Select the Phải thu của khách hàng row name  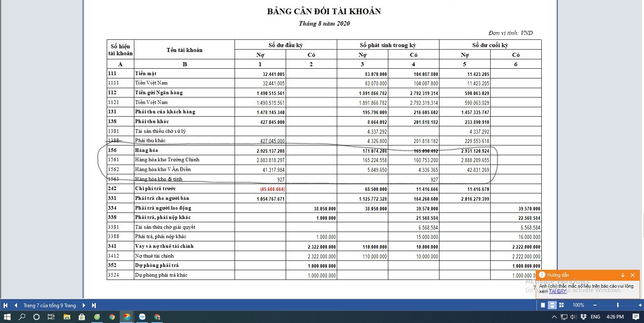184,112
